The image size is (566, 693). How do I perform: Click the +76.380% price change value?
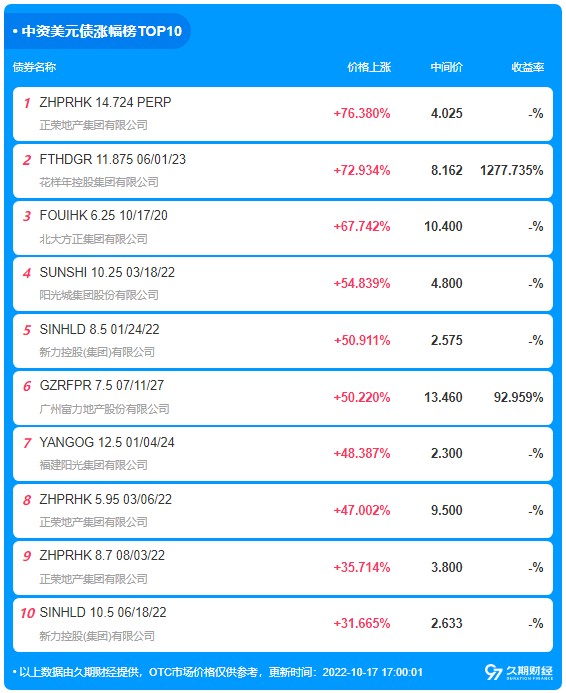pos(362,114)
